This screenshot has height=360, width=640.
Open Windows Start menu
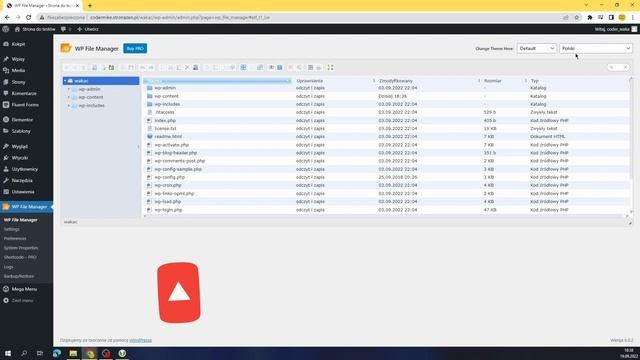coord(8,353)
